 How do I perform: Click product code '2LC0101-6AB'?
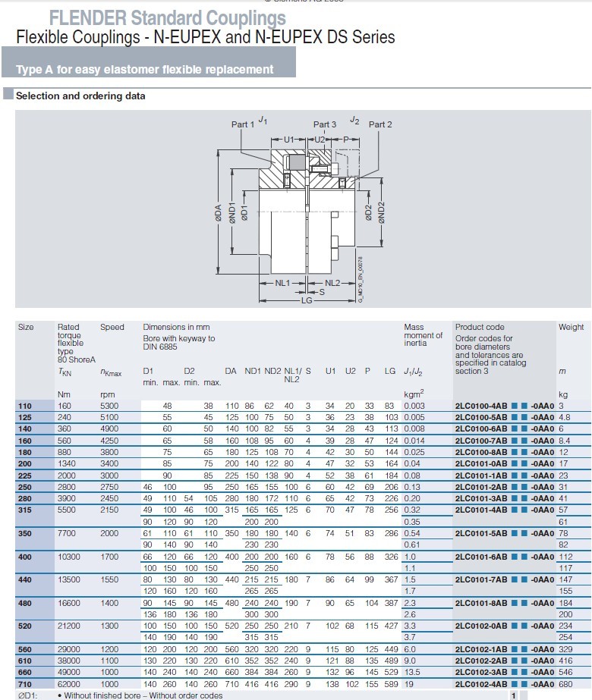481,557
